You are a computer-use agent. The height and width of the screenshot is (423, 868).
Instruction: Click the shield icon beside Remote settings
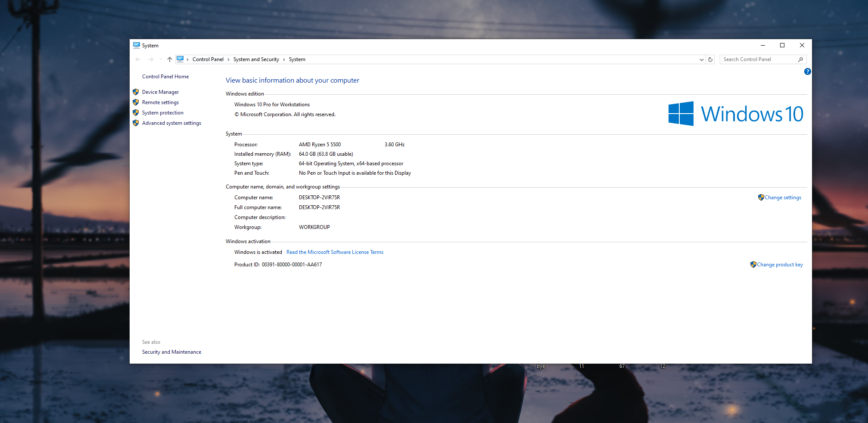pyautogui.click(x=136, y=102)
